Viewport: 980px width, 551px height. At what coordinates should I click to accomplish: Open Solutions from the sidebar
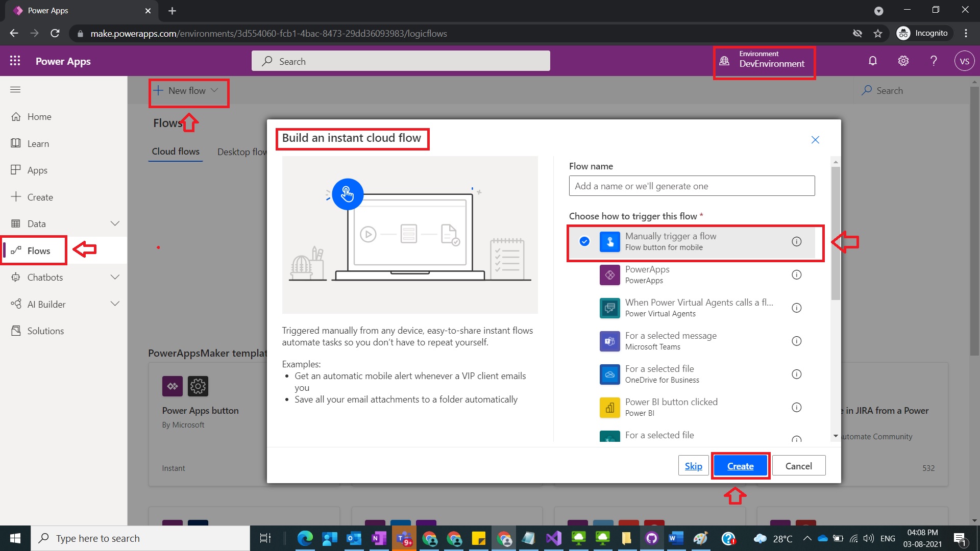coord(45,331)
